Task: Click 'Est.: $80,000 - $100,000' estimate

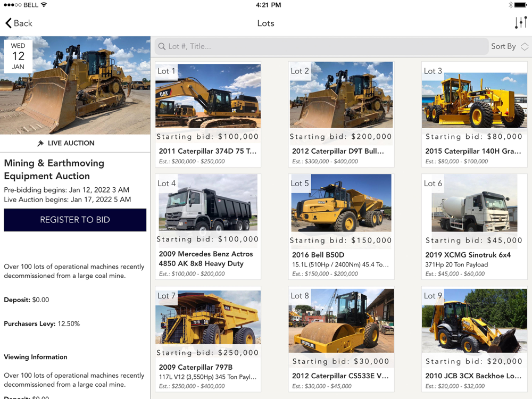Action: (x=456, y=162)
